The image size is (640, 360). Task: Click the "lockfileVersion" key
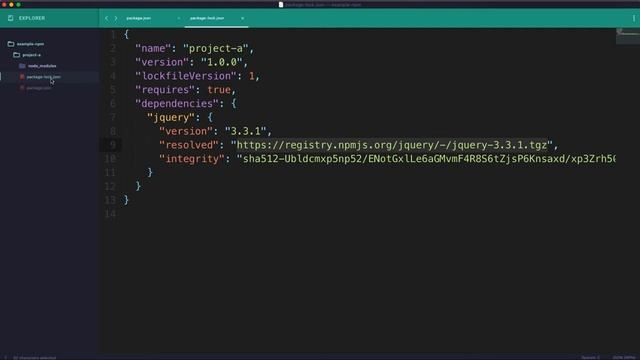(187, 76)
